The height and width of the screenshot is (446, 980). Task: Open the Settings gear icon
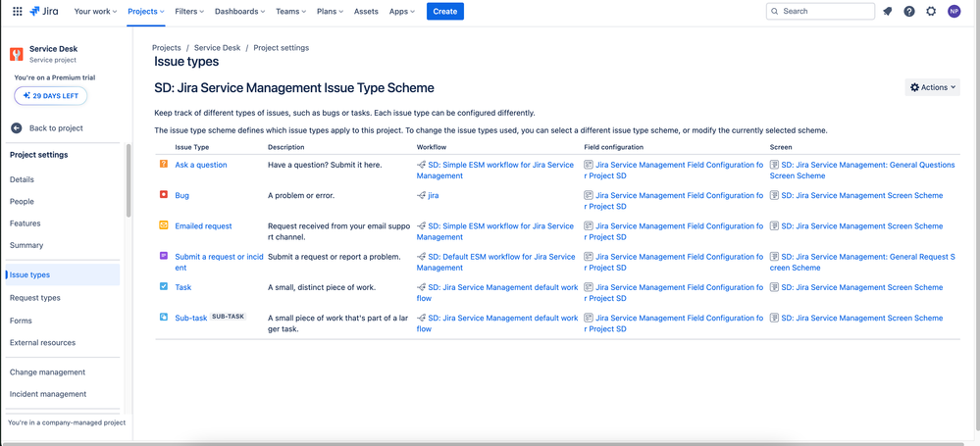click(931, 11)
